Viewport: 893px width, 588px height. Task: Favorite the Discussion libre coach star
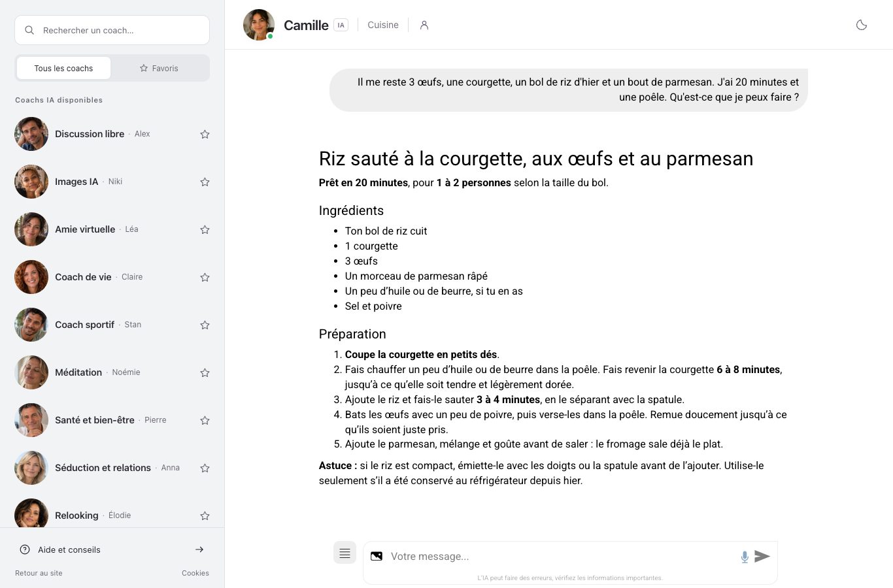pos(205,134)
